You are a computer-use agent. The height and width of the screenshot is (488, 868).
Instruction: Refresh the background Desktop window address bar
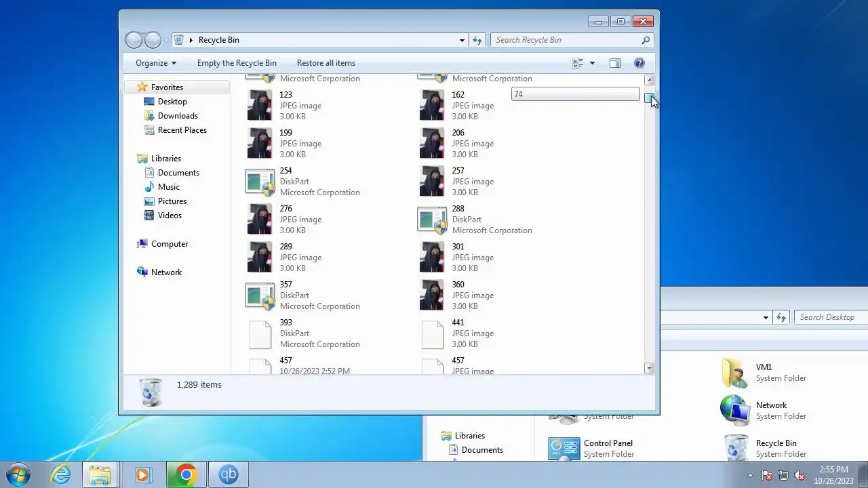(781, 317)
